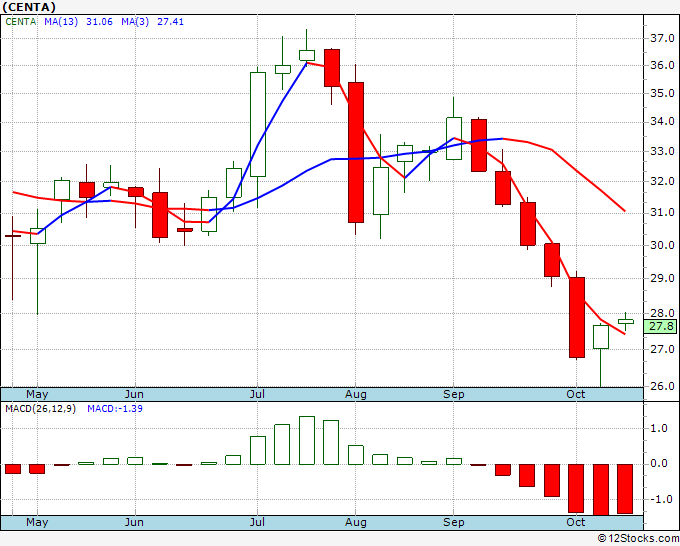This screenshot has width=680, height=546.
Task: Click the CENTA ticker title
Action: coord(29,7)
